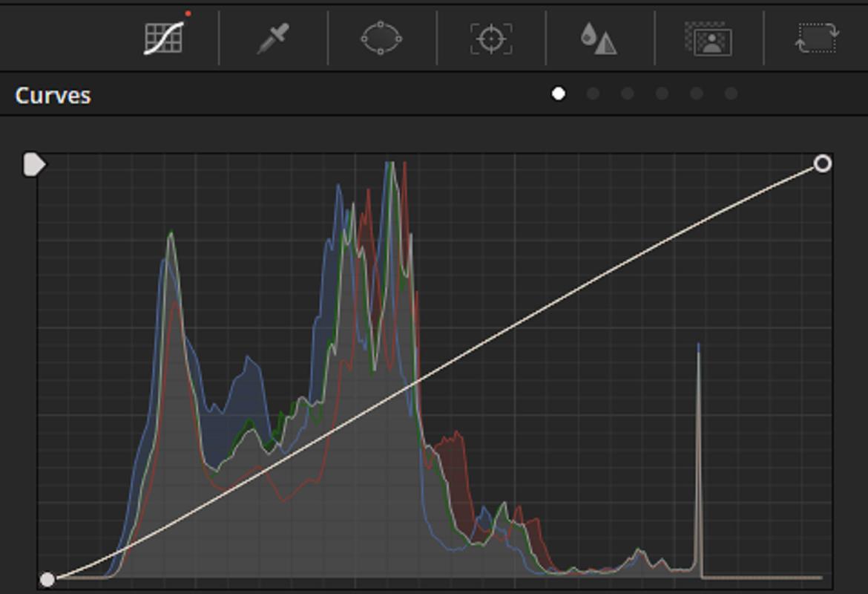
Task: Switch to the third curves mode dot
Action: pyautogui.click(x=627, y=94)
